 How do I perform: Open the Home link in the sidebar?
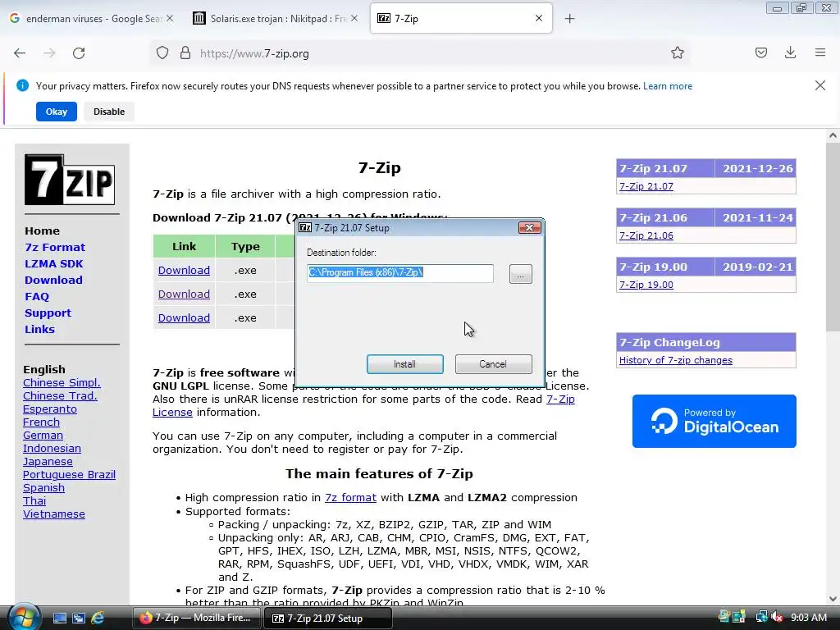pos(42,231)
